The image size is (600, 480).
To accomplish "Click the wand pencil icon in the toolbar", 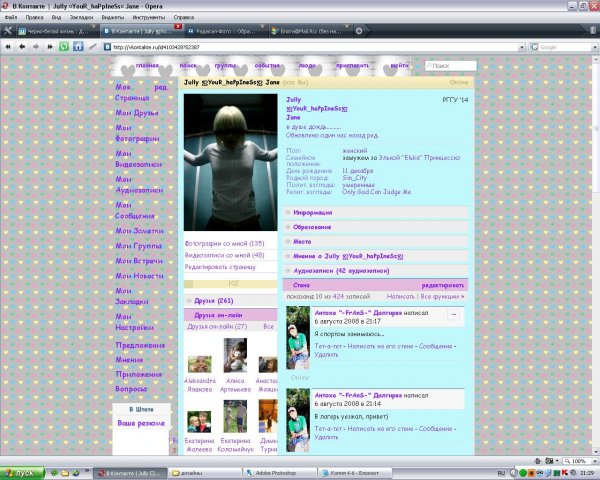I will [x=93, y=47].
